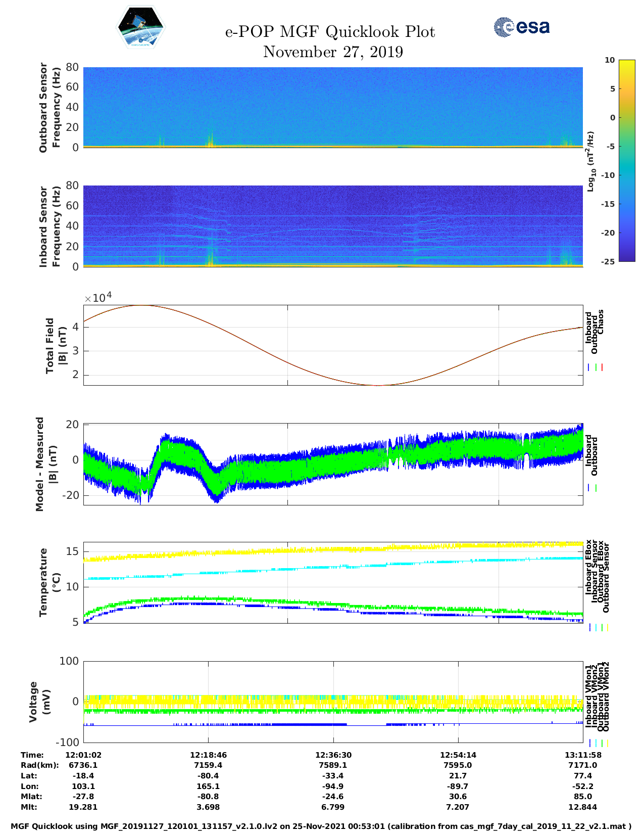
Task: Click the 12:18:46 time label
Action: pyautogui.click(x=208, y=755)
